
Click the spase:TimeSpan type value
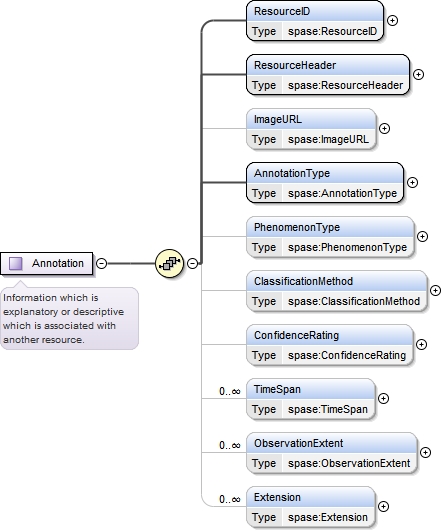[328, 409]
